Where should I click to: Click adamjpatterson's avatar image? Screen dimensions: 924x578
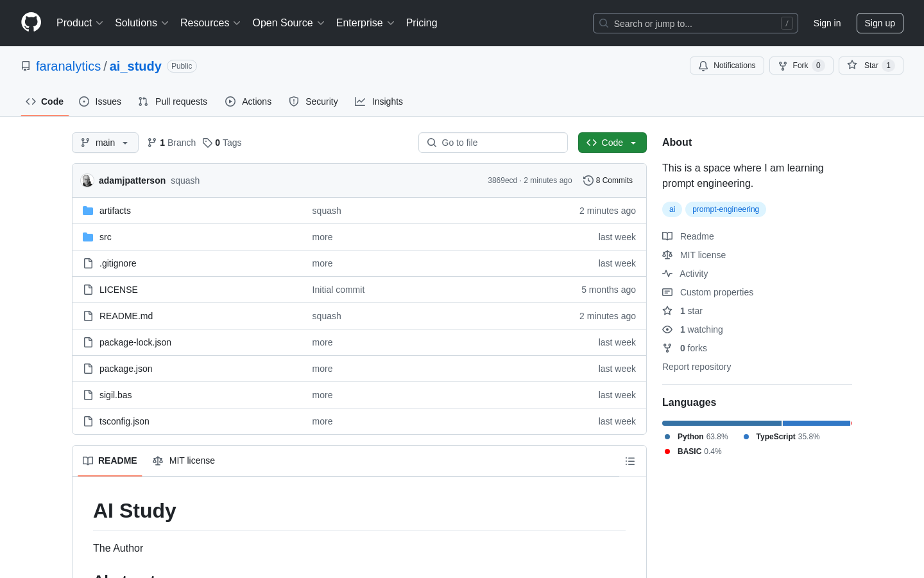coord(87,180)
